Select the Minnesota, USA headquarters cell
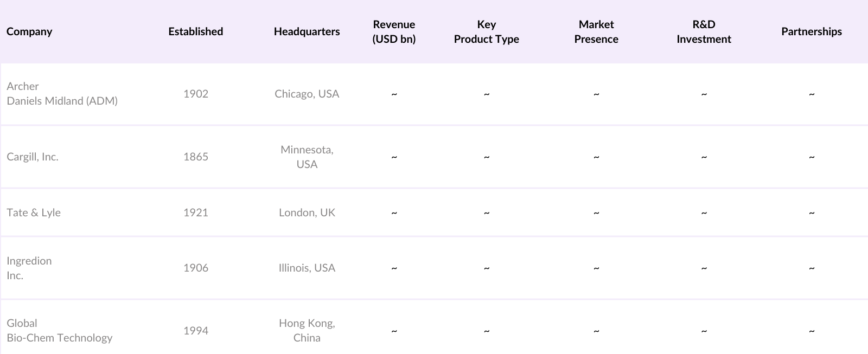 [x=307, y=157]
